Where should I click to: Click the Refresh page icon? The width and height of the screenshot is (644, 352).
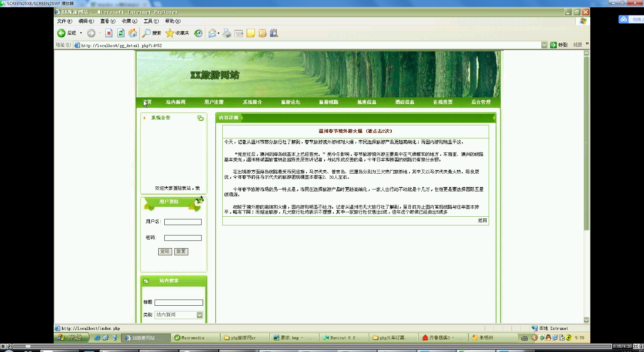tap(121, 33)
